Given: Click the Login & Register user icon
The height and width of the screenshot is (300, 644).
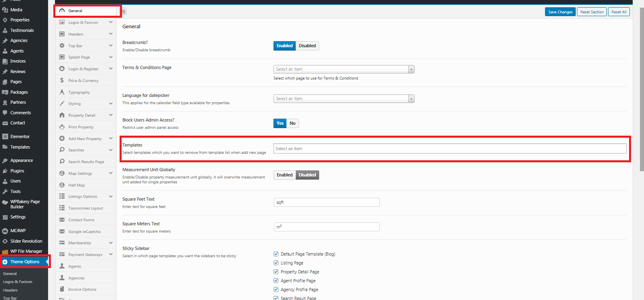Looking at the screenshot, I should 62,69.
